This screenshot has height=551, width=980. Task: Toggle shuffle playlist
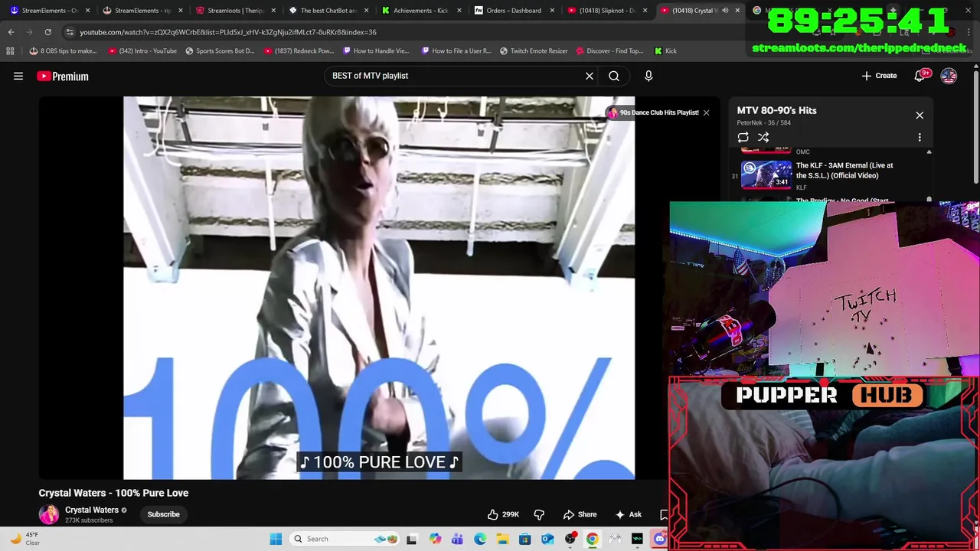(x=763, y=137)
